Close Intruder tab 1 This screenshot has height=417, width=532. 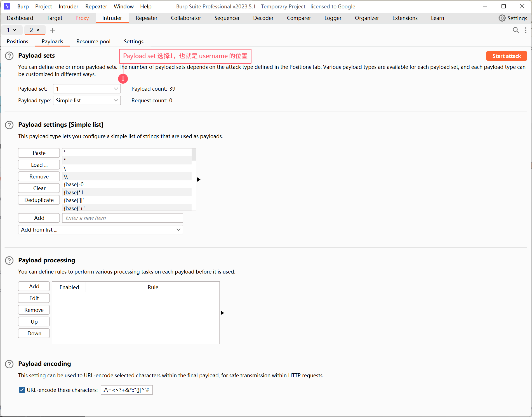[x=15, y=30]
